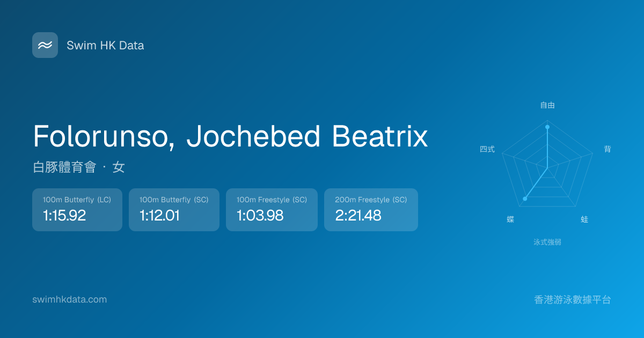Screen dimensions: 644x338
Task: Click the 四式 axis label on radar chart
Action: click(x=487, y=149)
